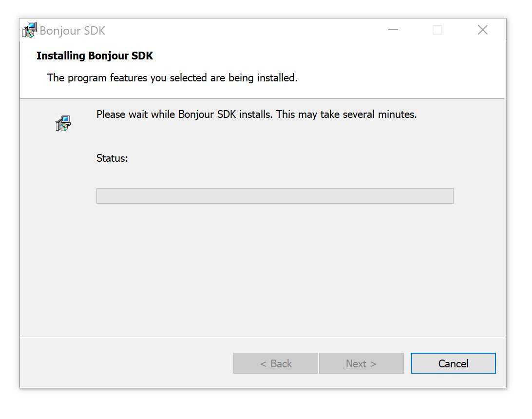The height and width of the screenshot is (419, 532).
Task: Click the Status label
Action: [112, 158]
